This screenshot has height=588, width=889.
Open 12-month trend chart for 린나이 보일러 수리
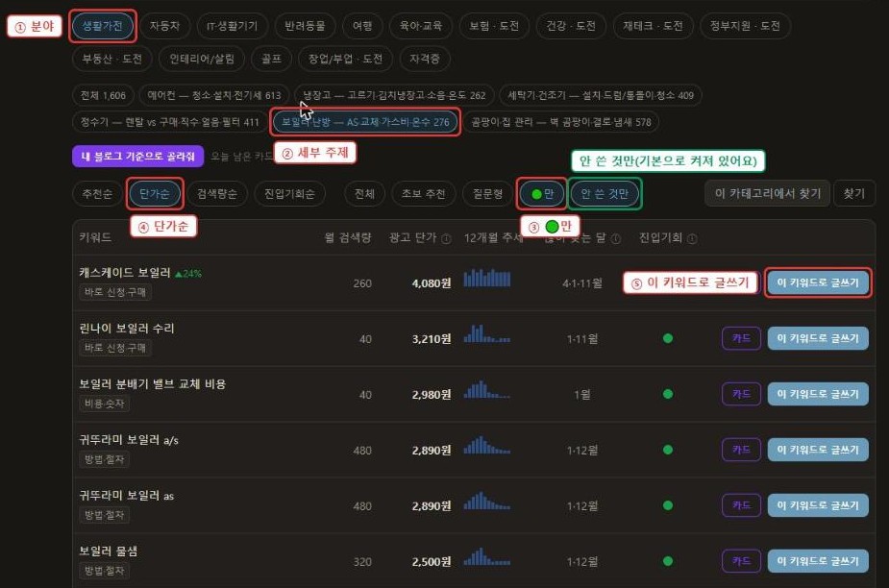487,333
